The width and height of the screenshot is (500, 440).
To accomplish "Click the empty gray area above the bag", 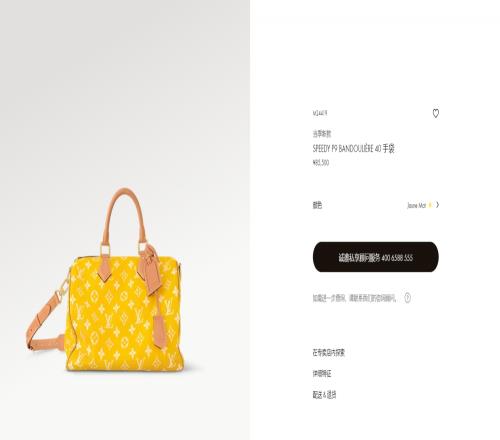I will coord(125,93).
